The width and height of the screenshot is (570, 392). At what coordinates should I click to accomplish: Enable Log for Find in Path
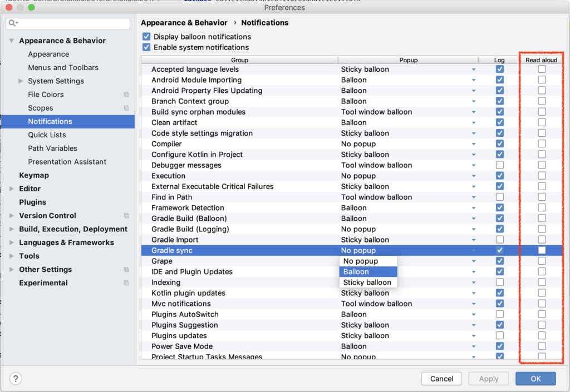coord(500,197)
